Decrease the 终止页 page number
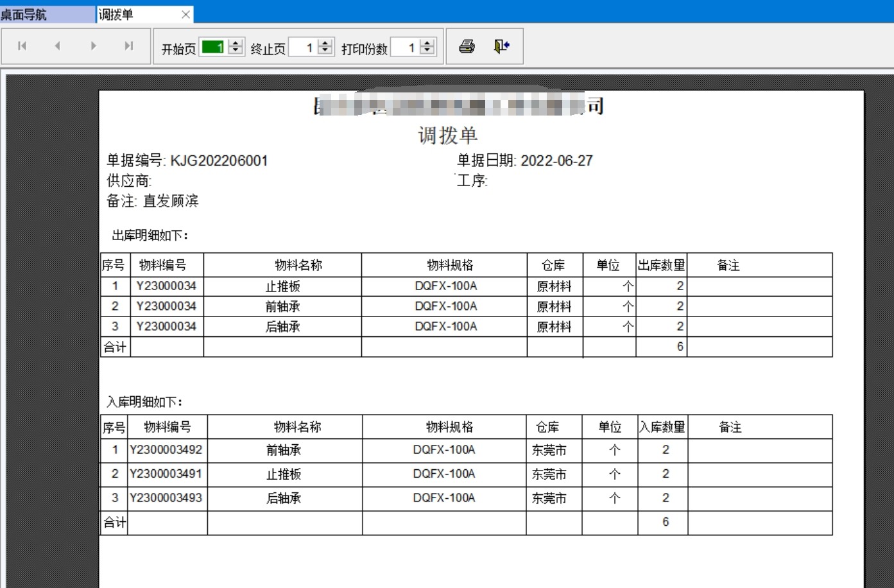 click(325, 51)
